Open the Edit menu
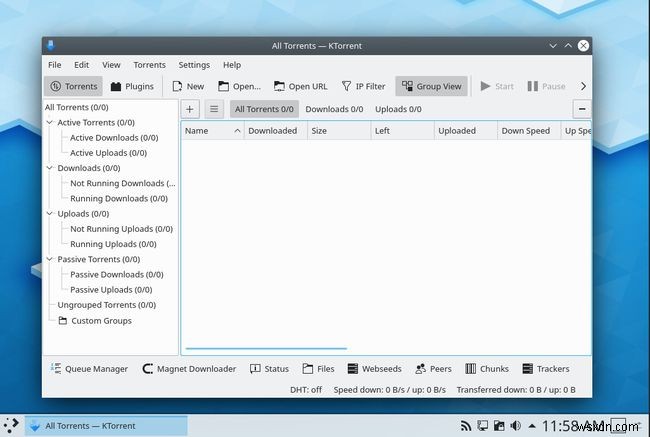The width and height of the screenshot is (650, 437). (81, 65)
